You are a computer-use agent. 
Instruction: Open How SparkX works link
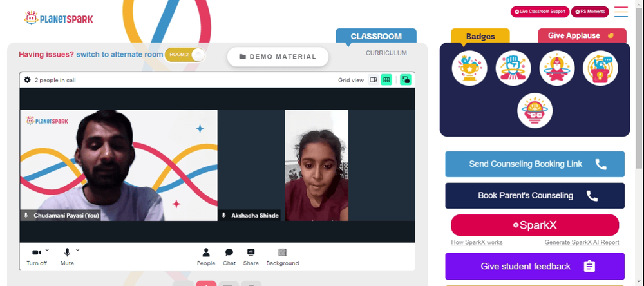pos(477,242)
